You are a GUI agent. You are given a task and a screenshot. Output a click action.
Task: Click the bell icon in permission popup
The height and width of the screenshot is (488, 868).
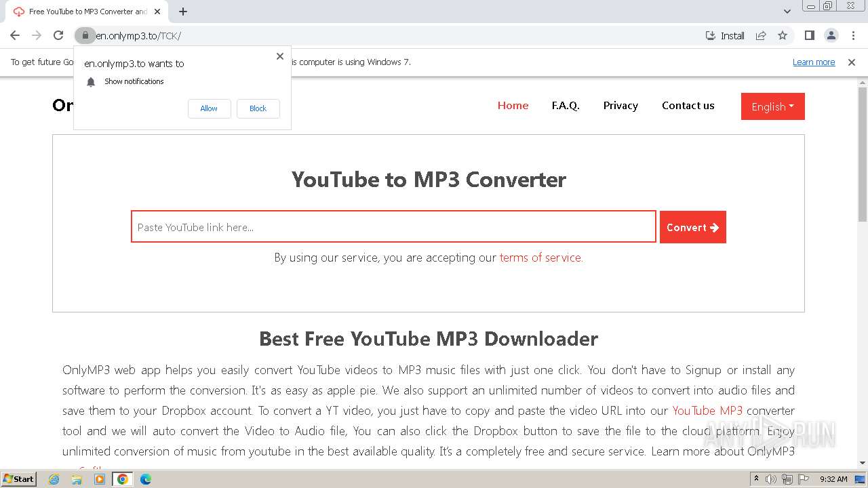click(91, 81)
